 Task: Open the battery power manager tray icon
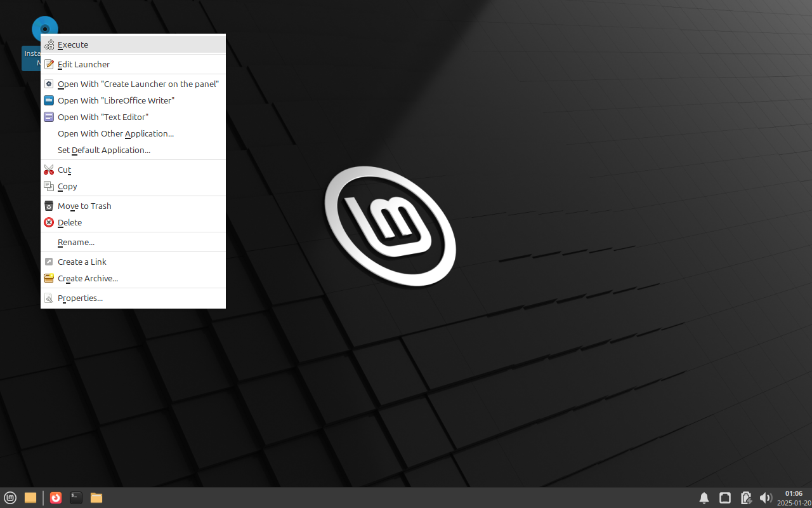(746, 498)
